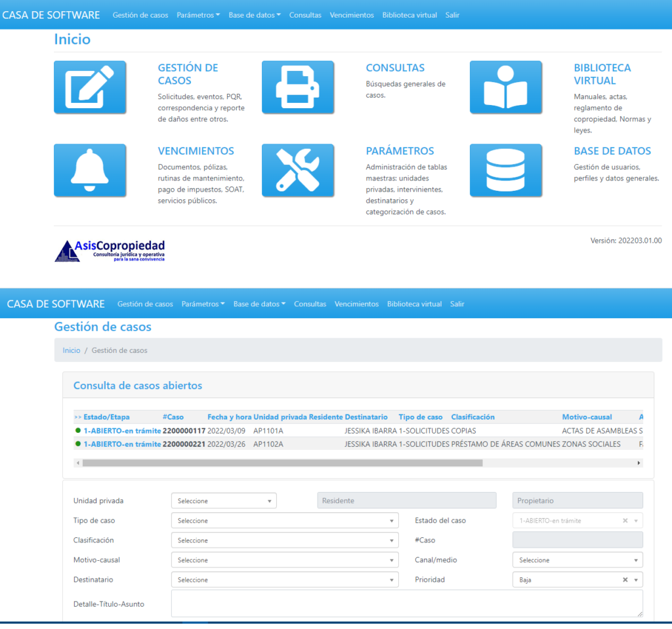Click the Gestión de Casos pencil tile icon
672x629 pixels.
pos(90,87)
